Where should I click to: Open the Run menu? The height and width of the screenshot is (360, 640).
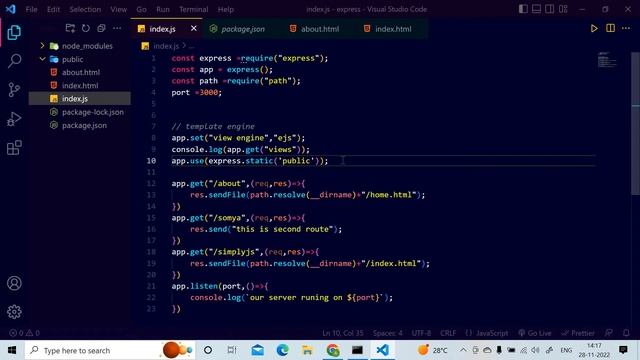click(162, 9)
